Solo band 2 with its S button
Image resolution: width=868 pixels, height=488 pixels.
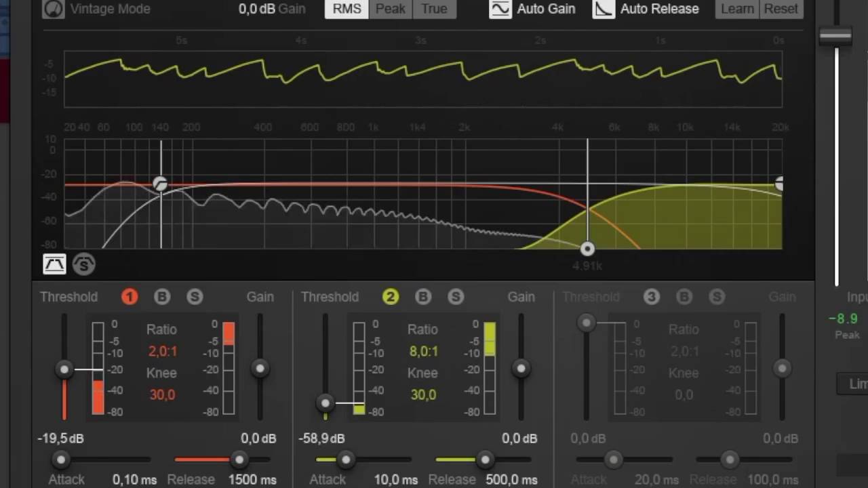click(456, 297)
